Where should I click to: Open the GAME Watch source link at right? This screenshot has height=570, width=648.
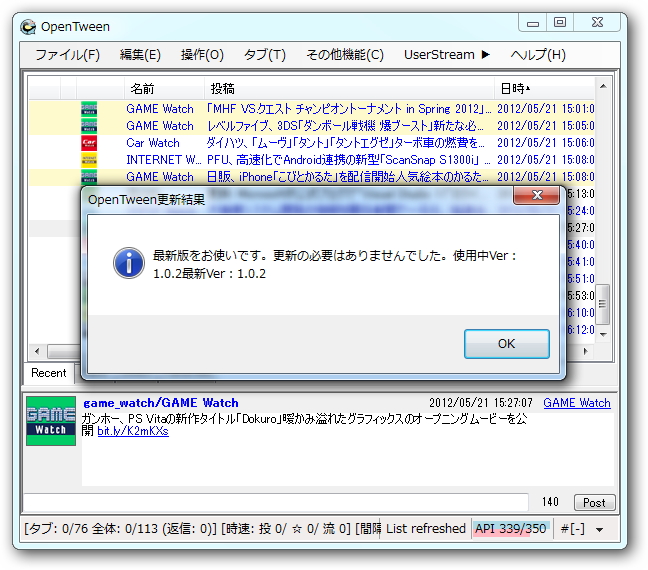[x=577, y=403]
